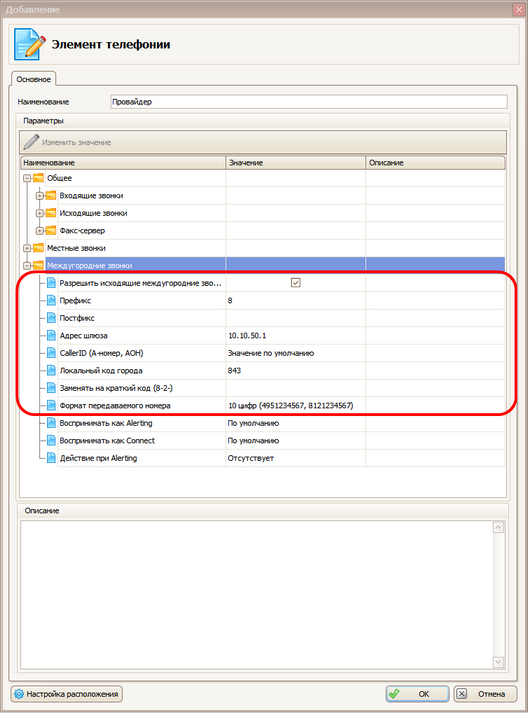Viewport: 528px width, 713px height.
Task: Cancel with the Отмена button
Action: 485,694
